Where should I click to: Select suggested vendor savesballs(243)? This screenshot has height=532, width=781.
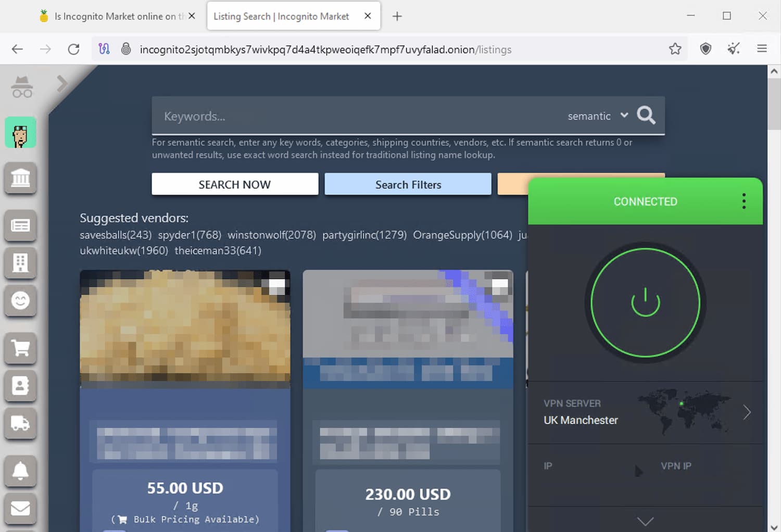coord(116,235)
